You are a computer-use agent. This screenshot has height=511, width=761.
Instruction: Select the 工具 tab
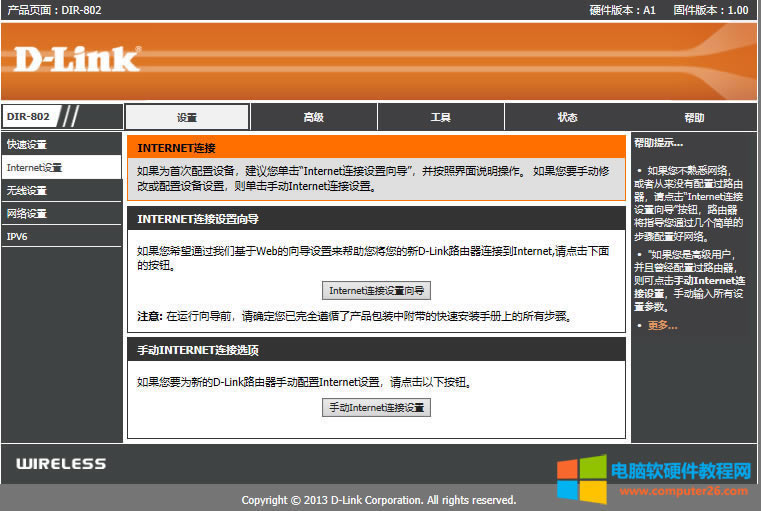440,117
